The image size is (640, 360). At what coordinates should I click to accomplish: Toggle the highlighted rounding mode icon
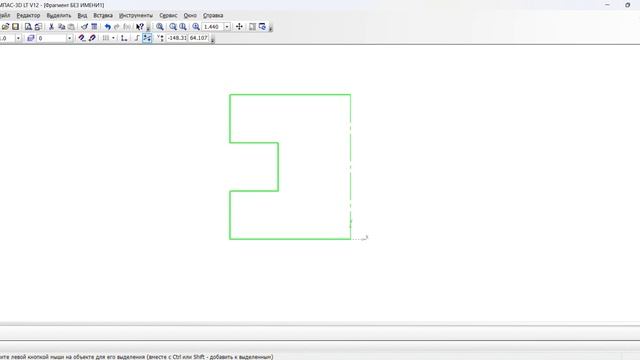click(147, 38)
